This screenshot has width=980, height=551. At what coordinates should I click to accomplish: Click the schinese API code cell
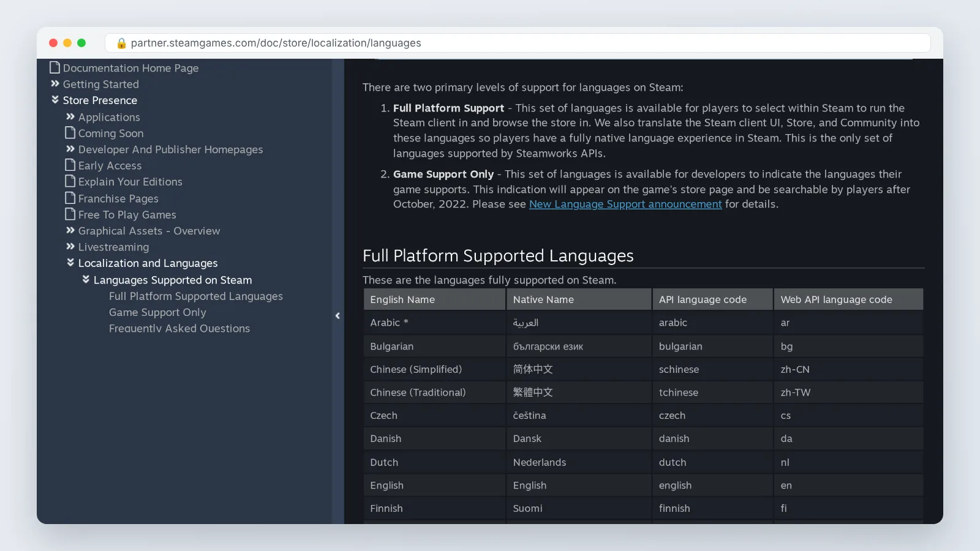(x=712, y=370)
